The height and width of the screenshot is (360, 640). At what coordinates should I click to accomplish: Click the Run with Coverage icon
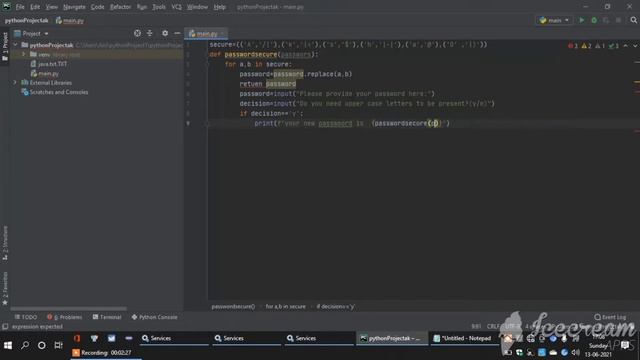click(x=606, y=20)
